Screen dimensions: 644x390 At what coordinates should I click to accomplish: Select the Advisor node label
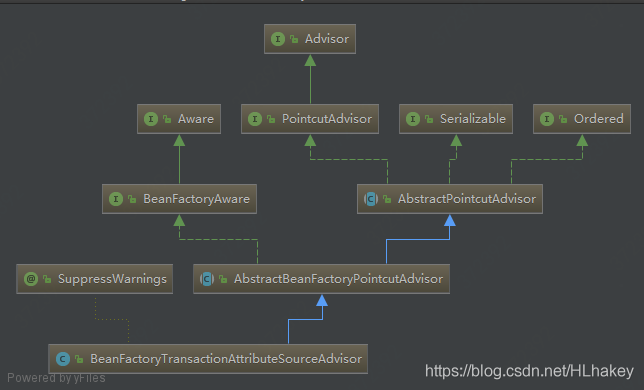327,39
